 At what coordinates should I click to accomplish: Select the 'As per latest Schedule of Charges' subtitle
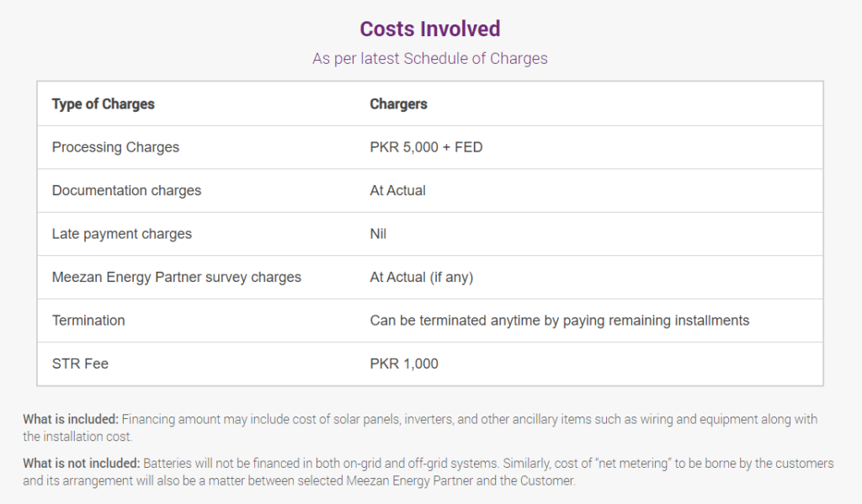tap(430, 59)
